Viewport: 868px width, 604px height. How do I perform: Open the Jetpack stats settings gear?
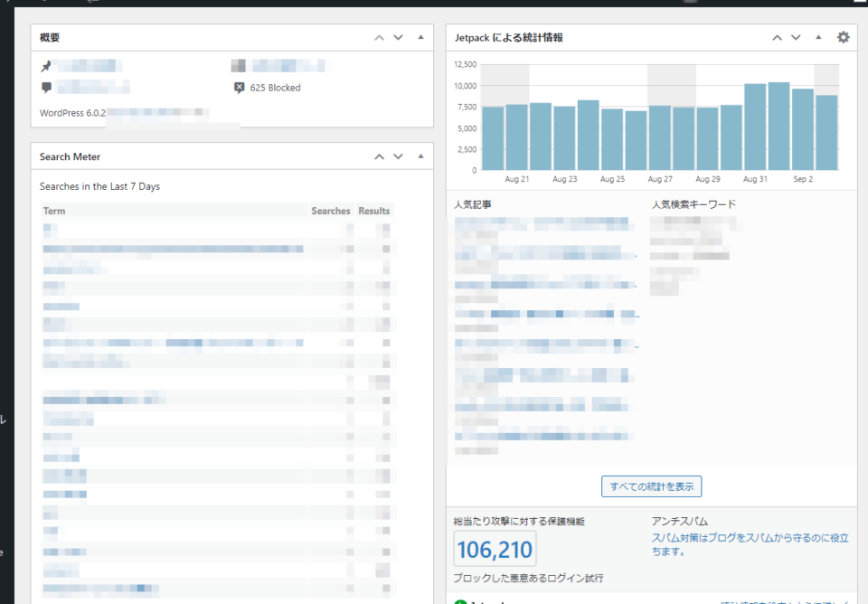(843, 37)
